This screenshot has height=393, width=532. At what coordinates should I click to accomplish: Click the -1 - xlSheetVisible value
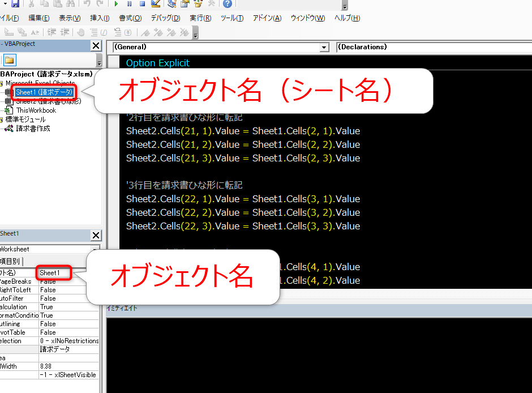tap(69, 375)
